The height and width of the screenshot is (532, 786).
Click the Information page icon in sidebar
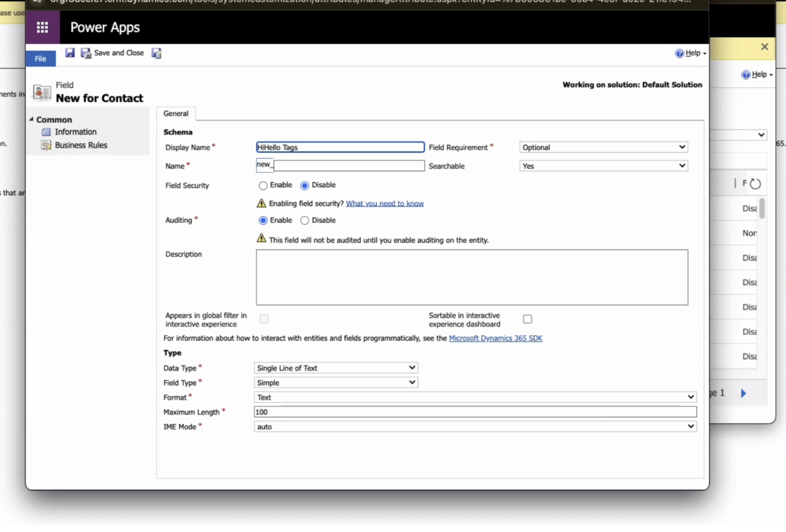tap(46, 132)
